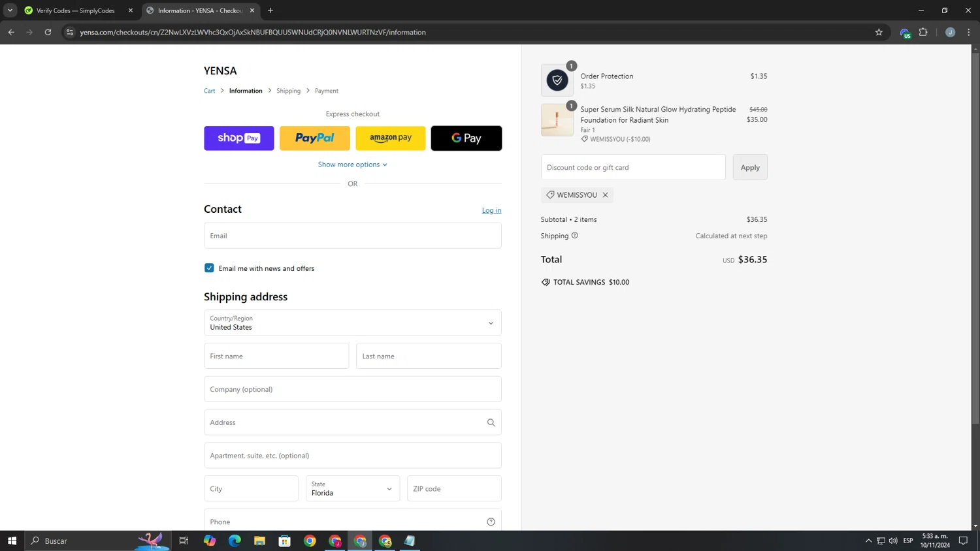This screenshot has height=551, width=980.
Task: Expand Show more options
Action: 353,165
